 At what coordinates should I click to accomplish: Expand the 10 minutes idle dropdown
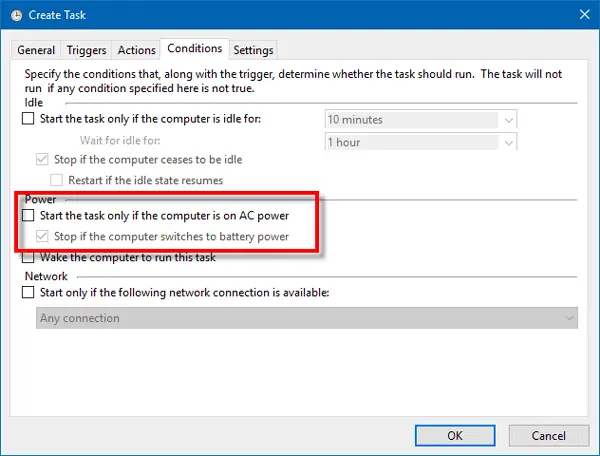tap(508, 120)
